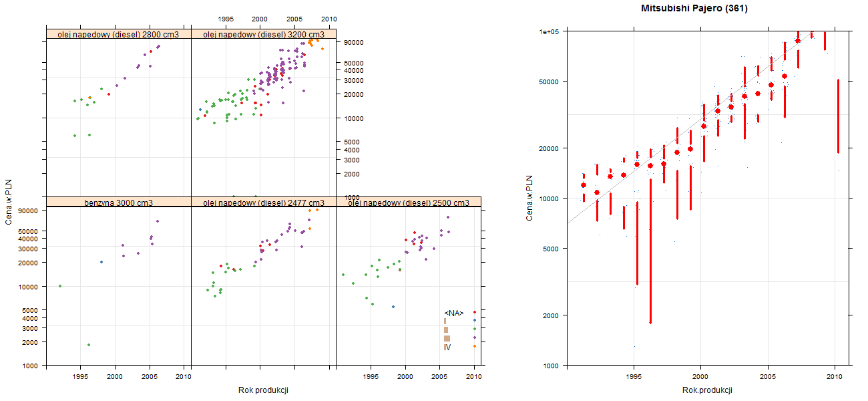
Task: Click the "olej napedowy (diesel) 3200 cm3" panel header
Action: coord(264,34)
